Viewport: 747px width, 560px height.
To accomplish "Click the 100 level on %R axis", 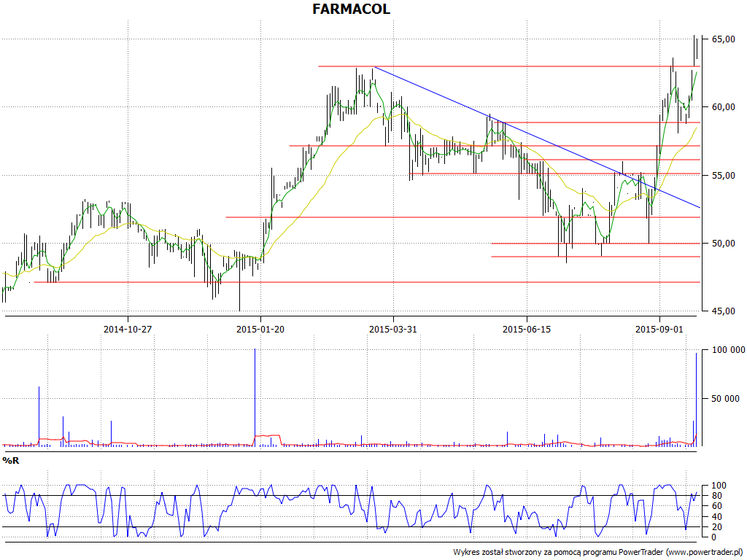I will coord(719,486).
